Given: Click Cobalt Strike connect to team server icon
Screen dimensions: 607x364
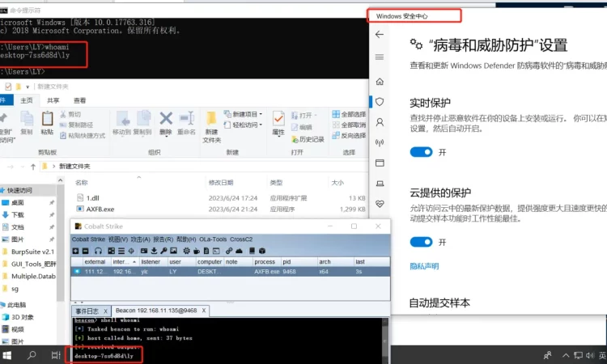Looking at the screenshot, I should pyautogui.click(x=75, y=251).
